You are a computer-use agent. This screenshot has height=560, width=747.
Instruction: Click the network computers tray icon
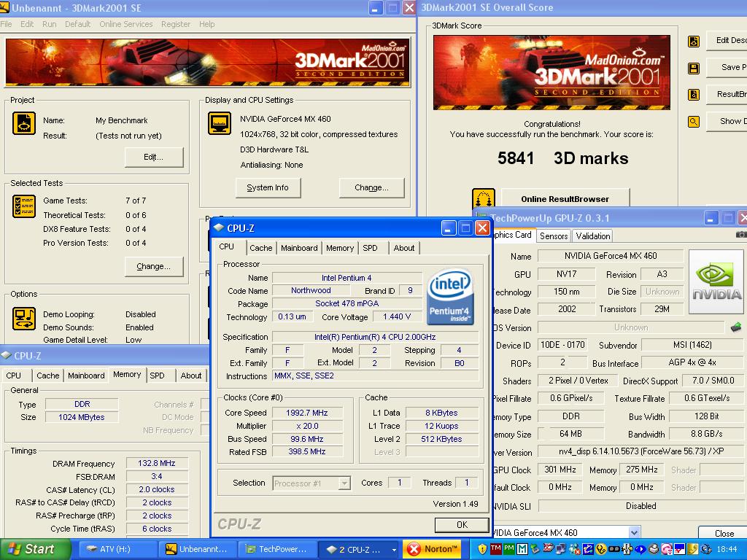[561, 549]
